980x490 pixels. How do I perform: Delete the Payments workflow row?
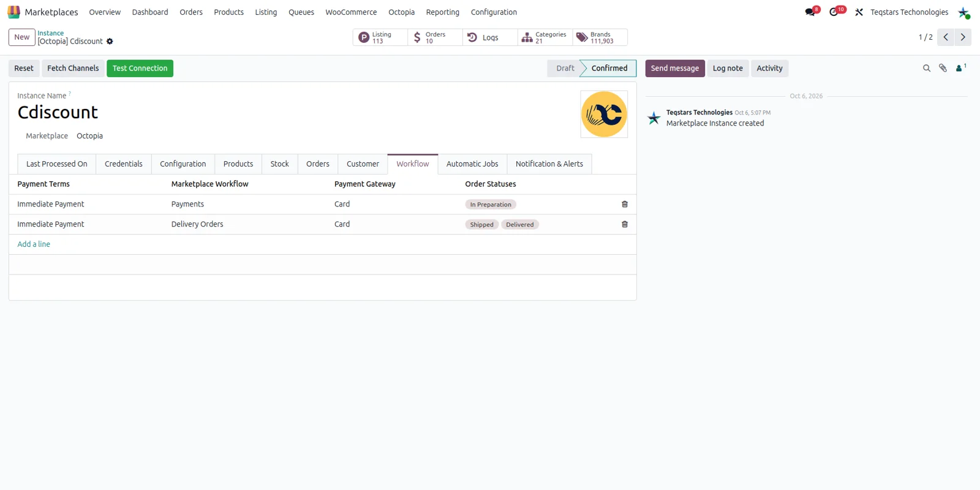(625, 204)
